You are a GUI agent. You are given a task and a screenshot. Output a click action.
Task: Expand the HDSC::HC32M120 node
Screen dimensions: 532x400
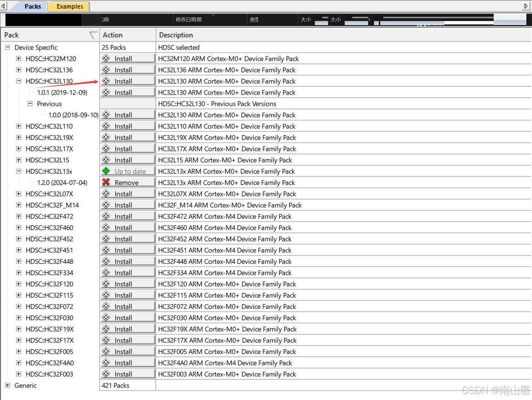click(18, 59)
